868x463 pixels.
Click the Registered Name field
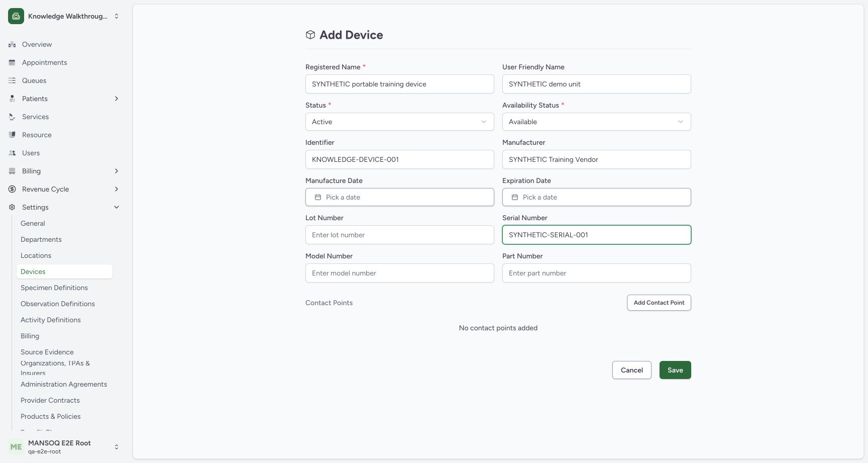pos(400,84)
